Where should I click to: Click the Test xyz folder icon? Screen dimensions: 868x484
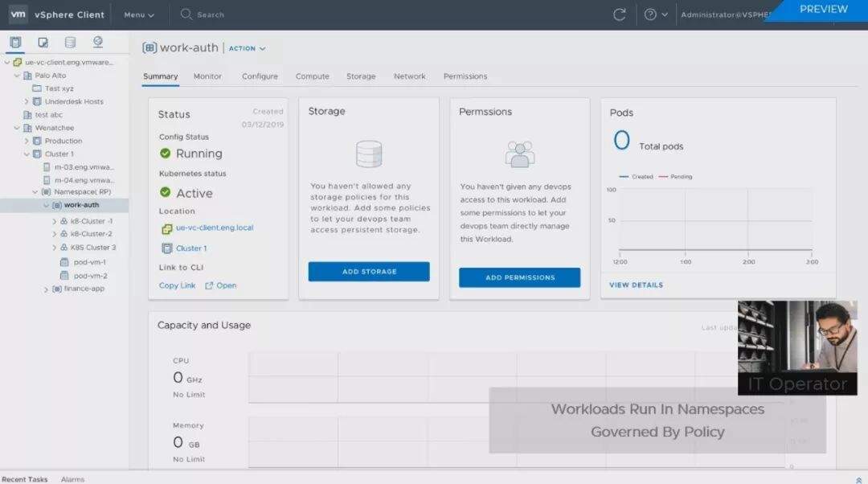coord(37,88)
